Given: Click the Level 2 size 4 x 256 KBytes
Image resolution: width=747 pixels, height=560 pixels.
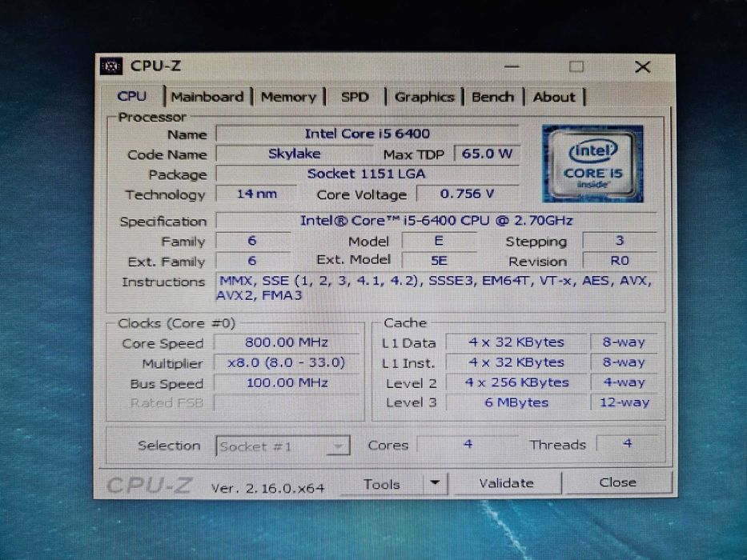Looking at the screenshot, I should tap(516, 382).
